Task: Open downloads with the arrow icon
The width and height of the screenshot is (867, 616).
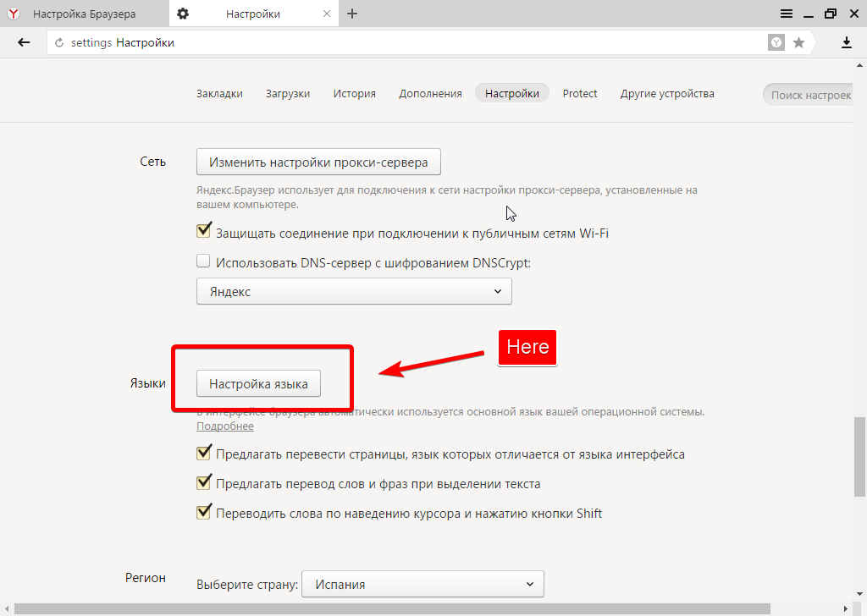Action: tap(846, 42)
